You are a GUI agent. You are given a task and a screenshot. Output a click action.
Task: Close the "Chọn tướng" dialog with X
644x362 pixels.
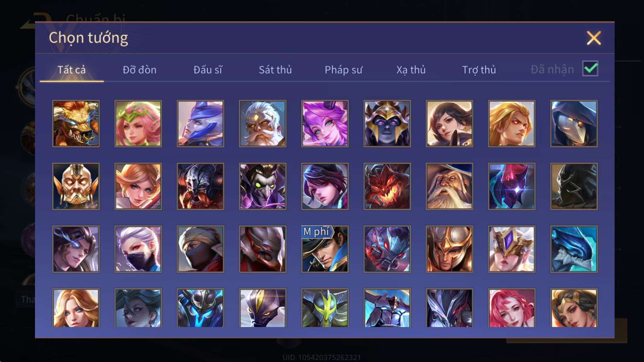594,38
